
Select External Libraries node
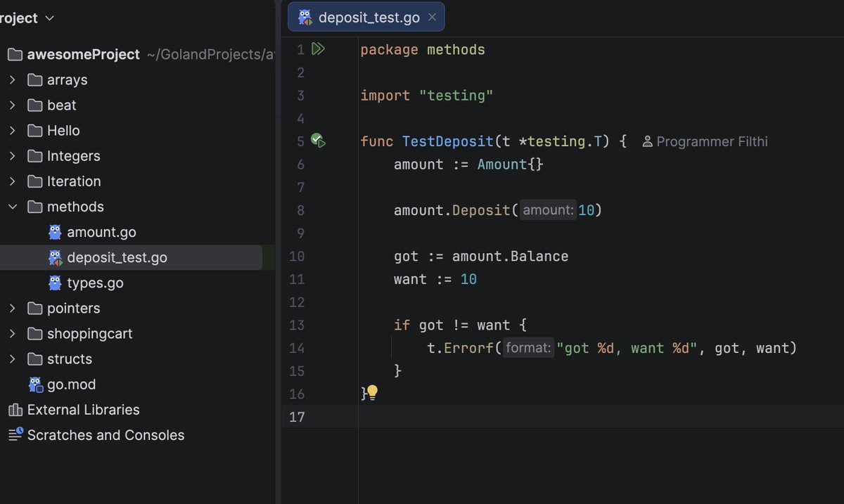(x=83, y=410)
